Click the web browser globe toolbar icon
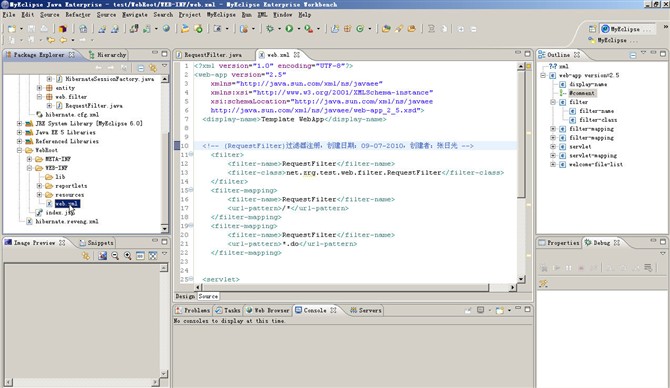Screen dimensions: 670x388 (166, 29)
